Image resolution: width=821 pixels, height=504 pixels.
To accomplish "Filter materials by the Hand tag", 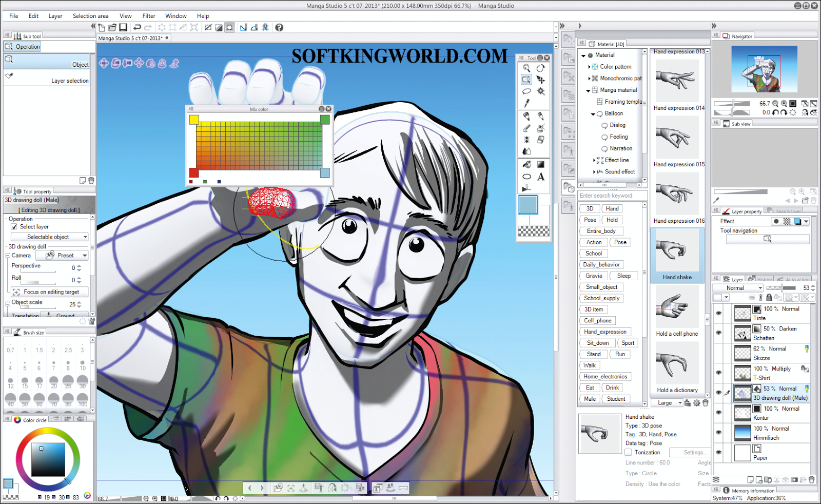I will pyautogui.click(x=612, y=209).
